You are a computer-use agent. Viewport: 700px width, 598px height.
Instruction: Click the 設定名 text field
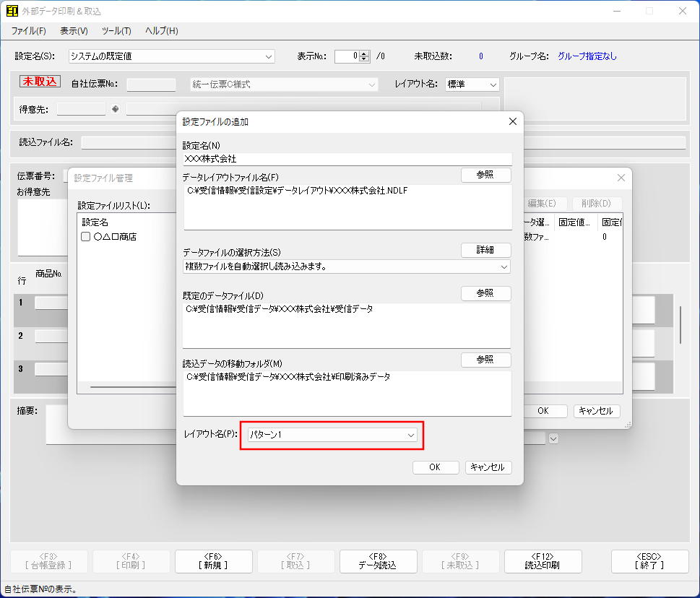(347, 159)
